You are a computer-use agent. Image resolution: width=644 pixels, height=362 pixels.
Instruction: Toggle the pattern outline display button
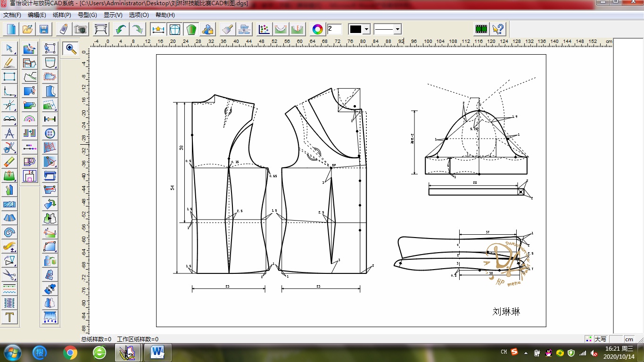click(174, 29)
